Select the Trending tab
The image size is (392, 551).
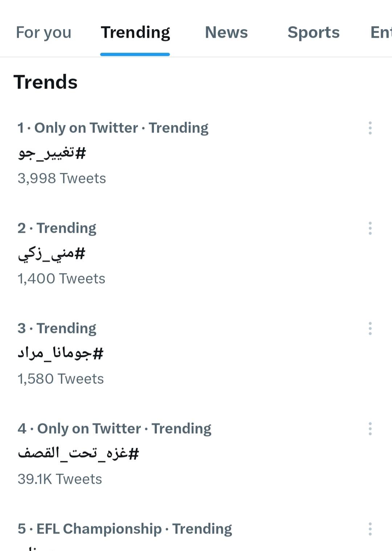(x=135, y=33)
